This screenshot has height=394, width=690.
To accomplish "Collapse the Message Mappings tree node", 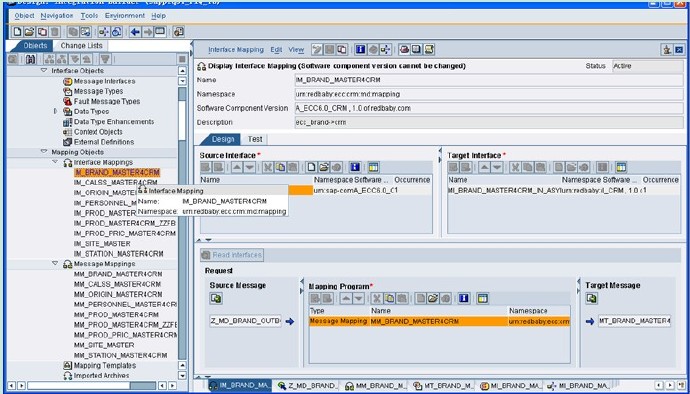I will [x=55, y=263].
